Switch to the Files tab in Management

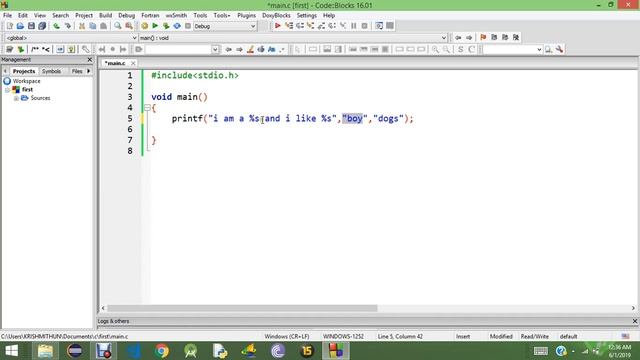(x=77, y=71)
